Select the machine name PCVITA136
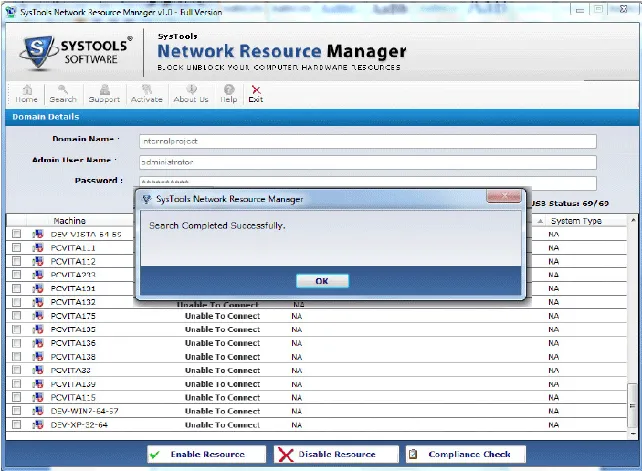The image size is (642, 471). point(73,343)
